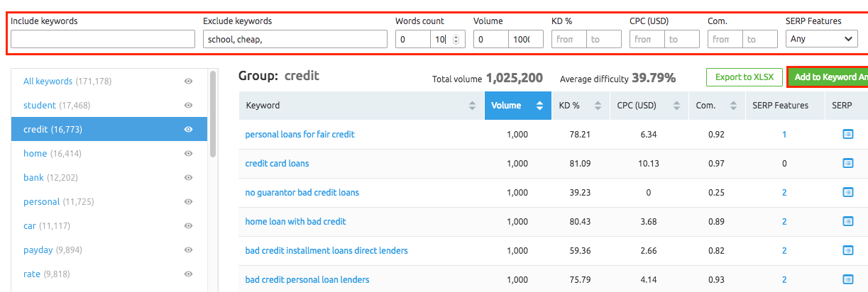Click SERP Features count for home loan with bad credit
This screenshot has height=292, width=868.
(784, 221)
